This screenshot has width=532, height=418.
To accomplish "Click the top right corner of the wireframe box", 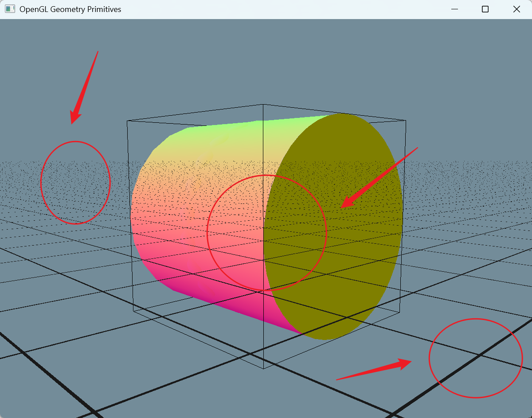I will tap(406, 120).
